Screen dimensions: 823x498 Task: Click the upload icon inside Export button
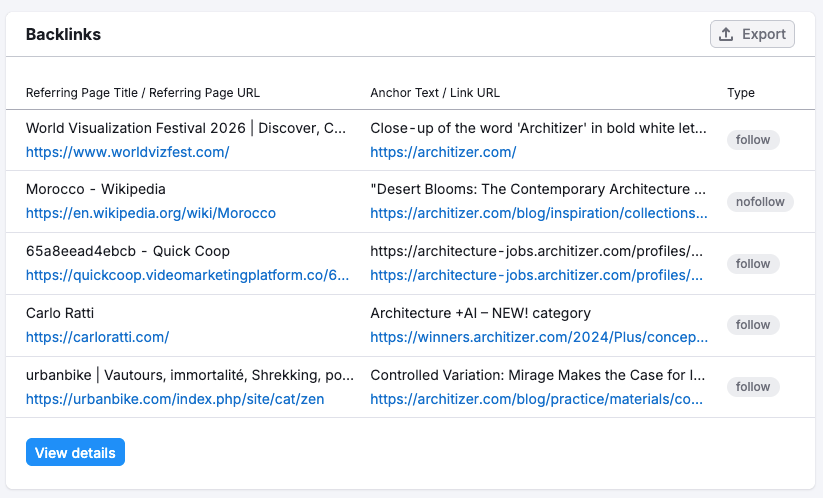[727, 34]
